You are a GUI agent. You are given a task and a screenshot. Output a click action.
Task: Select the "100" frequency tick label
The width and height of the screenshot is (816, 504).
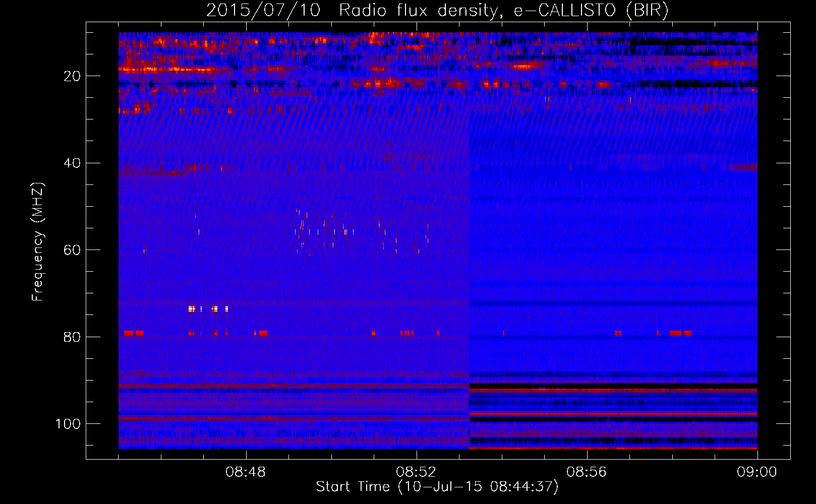point(68,424)
